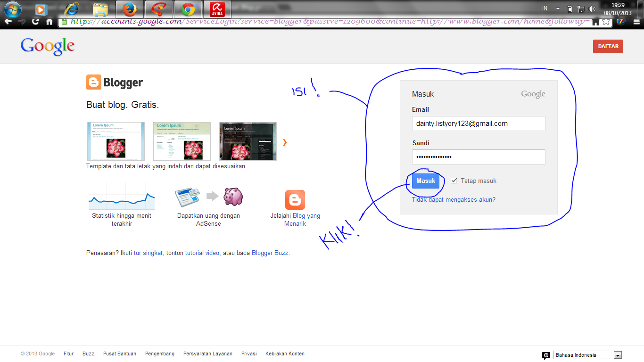Select the light blue Lorem Ipsum template thumbnail
The height and width of the screenshot is (362, 644).
tap(116, 141)
